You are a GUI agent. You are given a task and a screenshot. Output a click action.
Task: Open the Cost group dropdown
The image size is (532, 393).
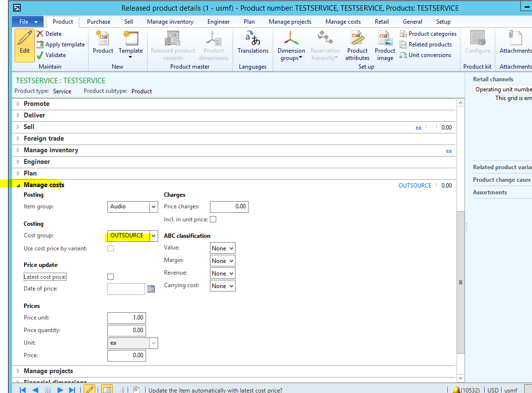coord(153,236)
